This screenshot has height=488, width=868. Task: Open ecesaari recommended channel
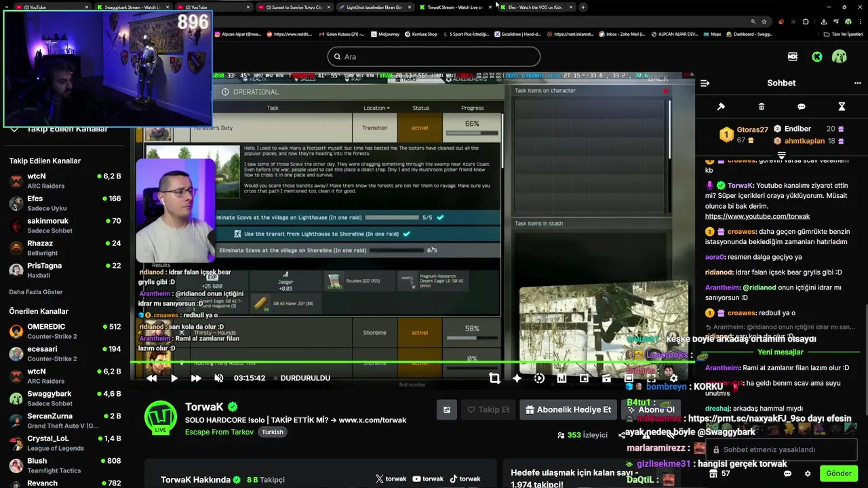tap(65, 354)
